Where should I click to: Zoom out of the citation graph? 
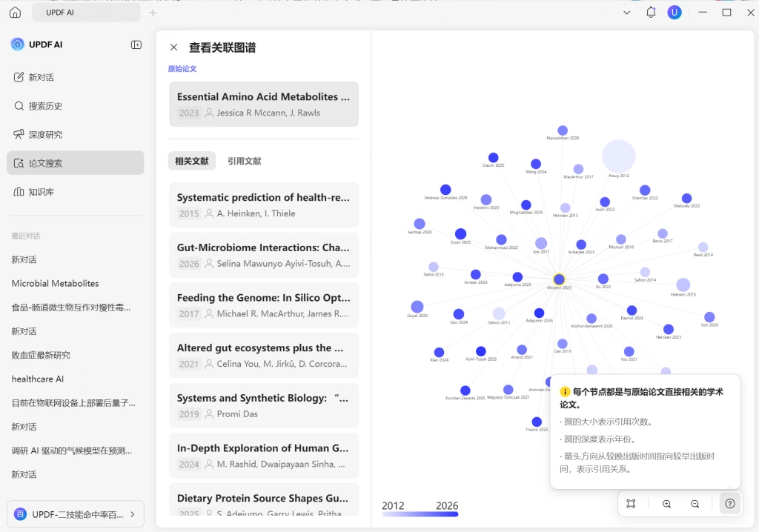coord(695,504)
